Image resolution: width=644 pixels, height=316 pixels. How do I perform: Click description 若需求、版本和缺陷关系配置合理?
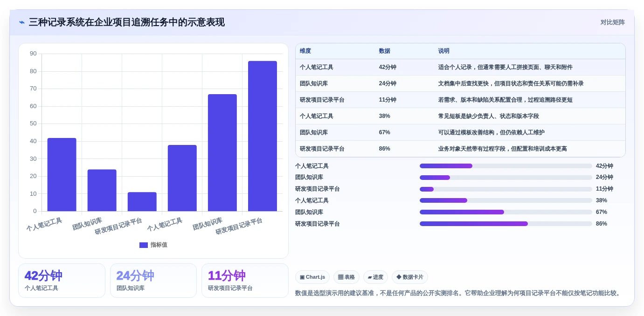coord(506,100)
